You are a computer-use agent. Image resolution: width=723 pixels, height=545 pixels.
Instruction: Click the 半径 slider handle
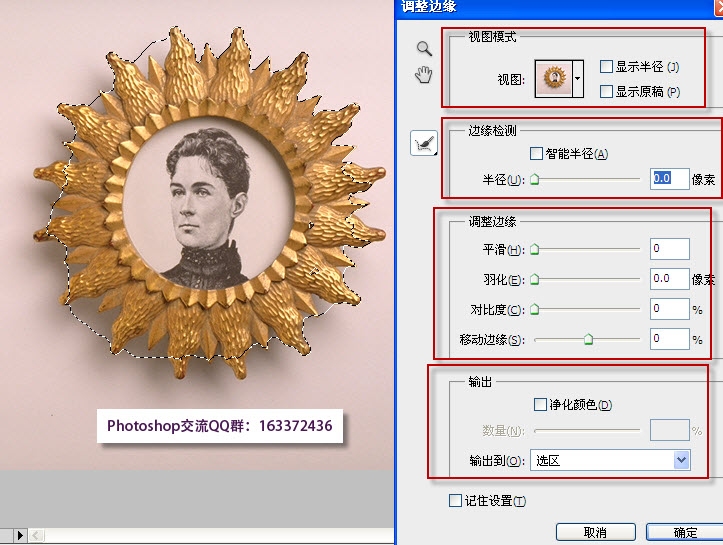click(534, 179)
